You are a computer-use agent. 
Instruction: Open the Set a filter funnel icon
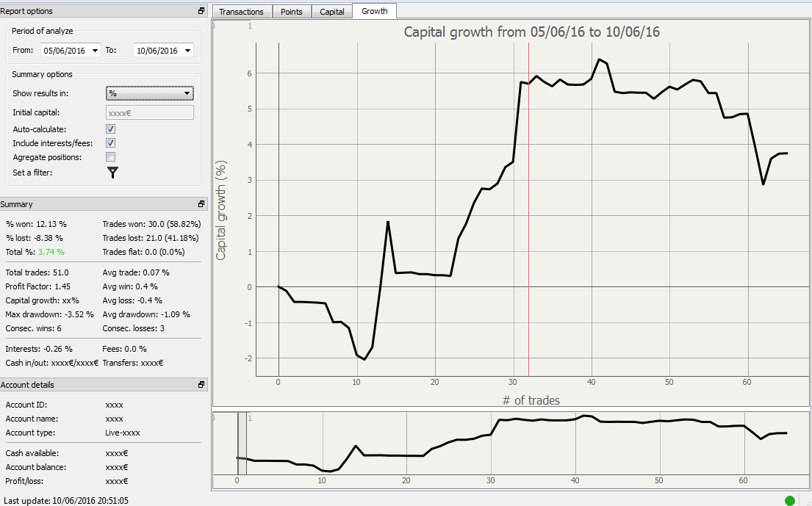(x=112, y=173)
